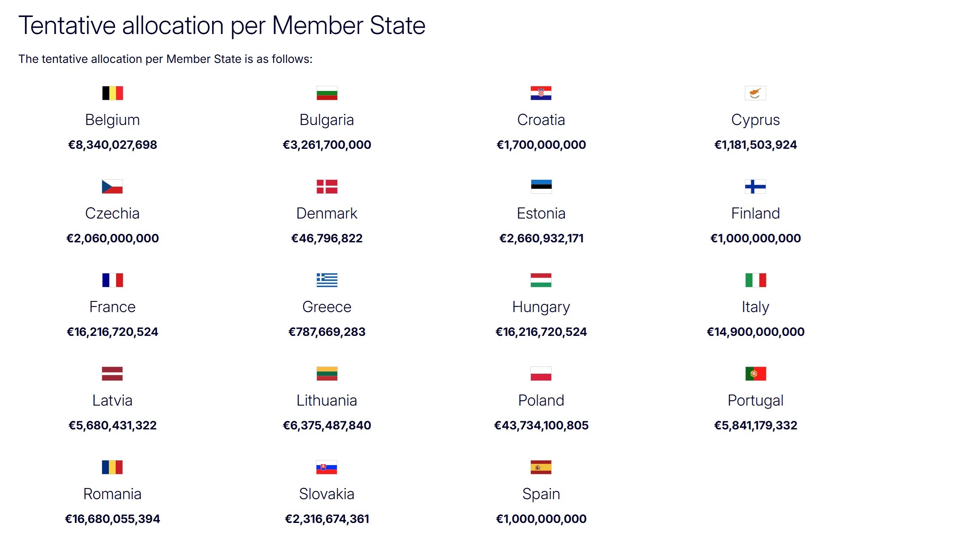Click the Slovakia flag icon
Screen dimensions: 980x551
point(327,467)
